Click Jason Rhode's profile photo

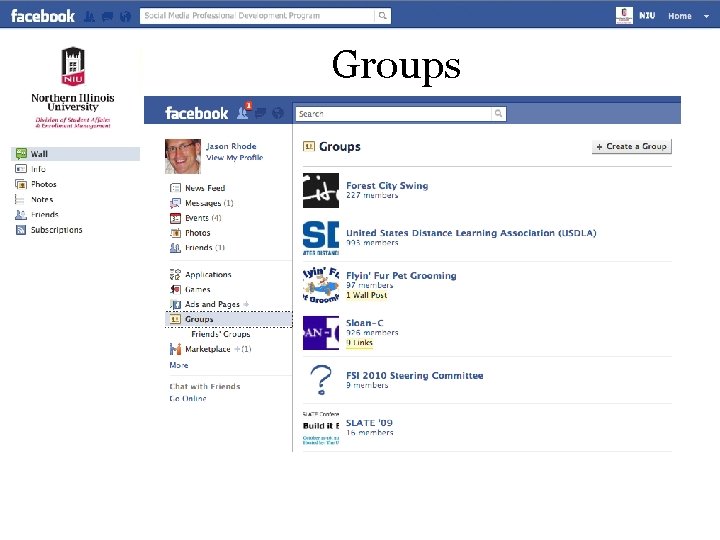[183, 156]
